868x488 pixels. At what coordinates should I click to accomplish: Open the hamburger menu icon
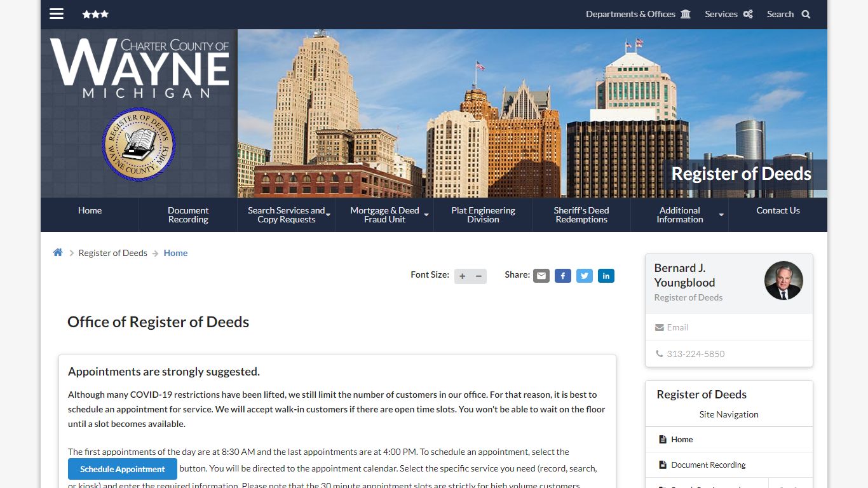point(57,14)
